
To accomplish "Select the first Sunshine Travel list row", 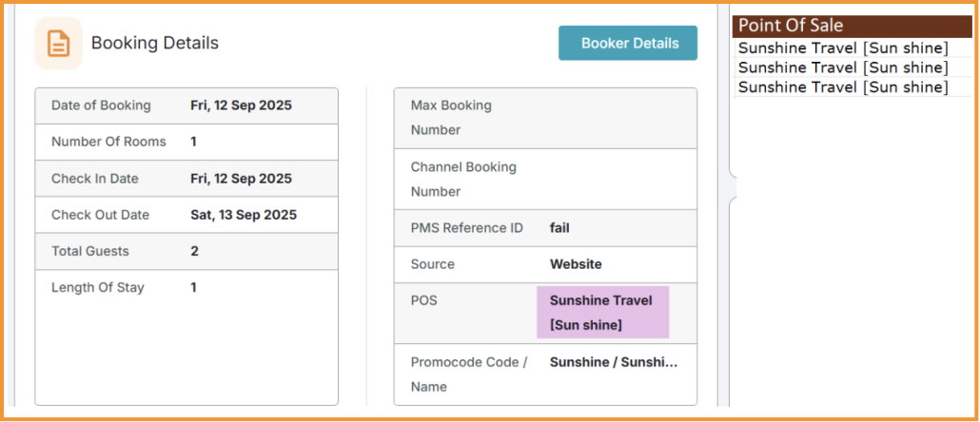I will click(843, 48).
